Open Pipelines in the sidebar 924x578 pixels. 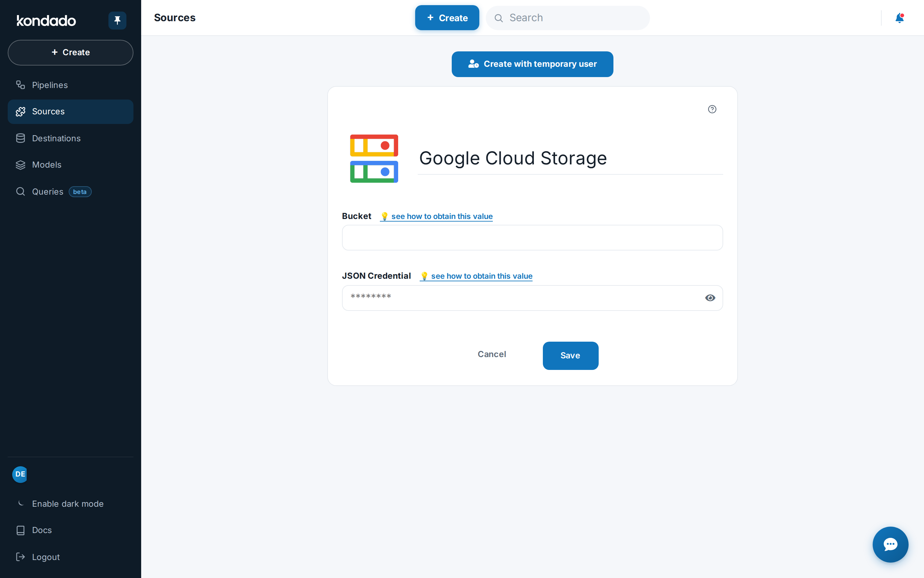[x=71, y=85]
